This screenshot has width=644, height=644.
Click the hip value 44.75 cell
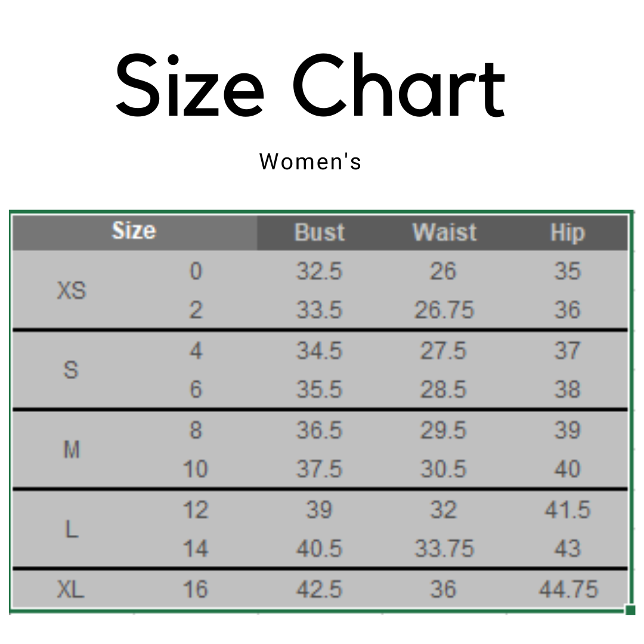coord(568,590)
